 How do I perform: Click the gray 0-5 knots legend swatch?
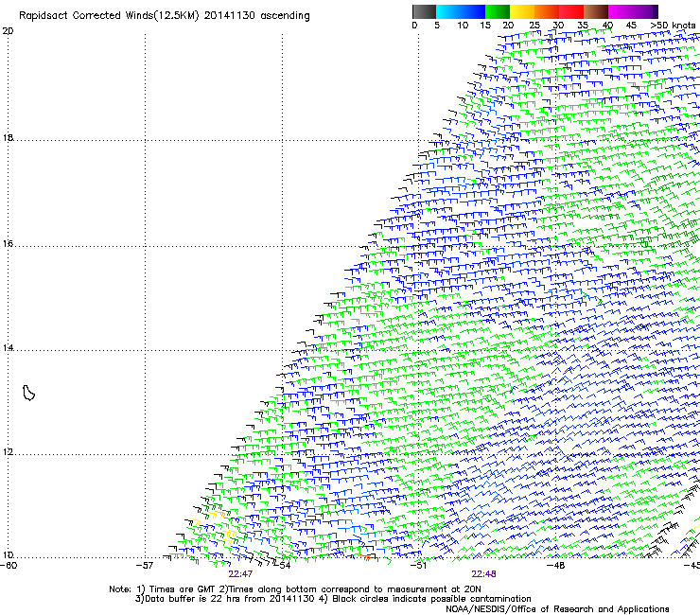(x=424, y=11)
